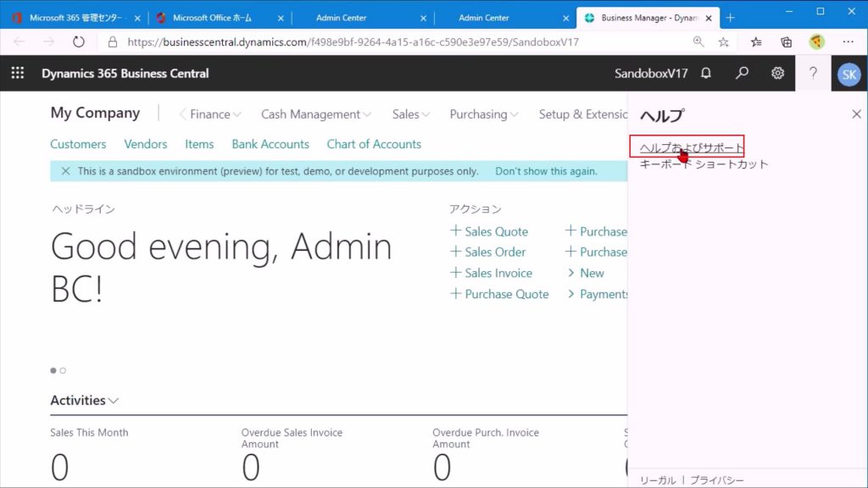Click Don't show this again

(546, 171)
